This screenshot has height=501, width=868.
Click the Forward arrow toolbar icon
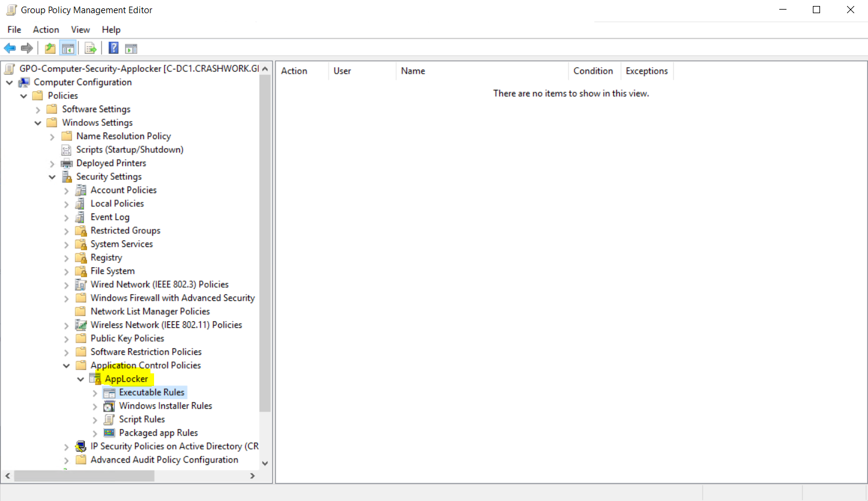point(26,49)
